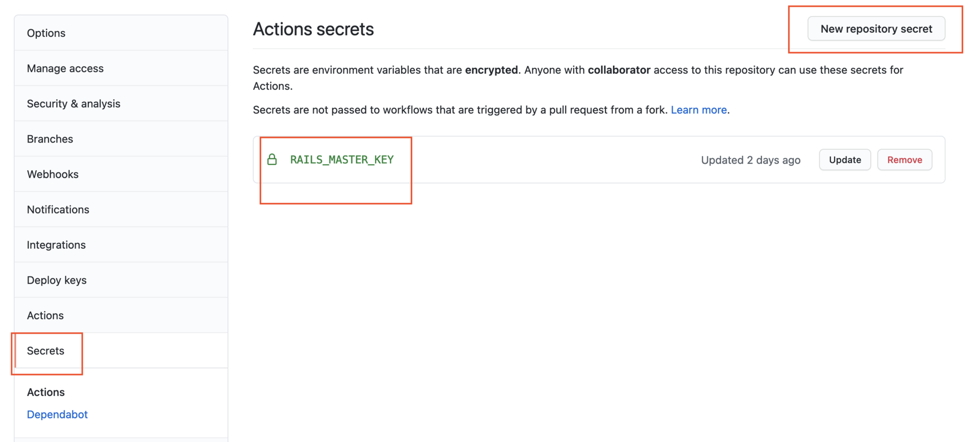The image size is (980, 442).
Task: Click the Actions secrets heading
Action: [x=313, y=29]
